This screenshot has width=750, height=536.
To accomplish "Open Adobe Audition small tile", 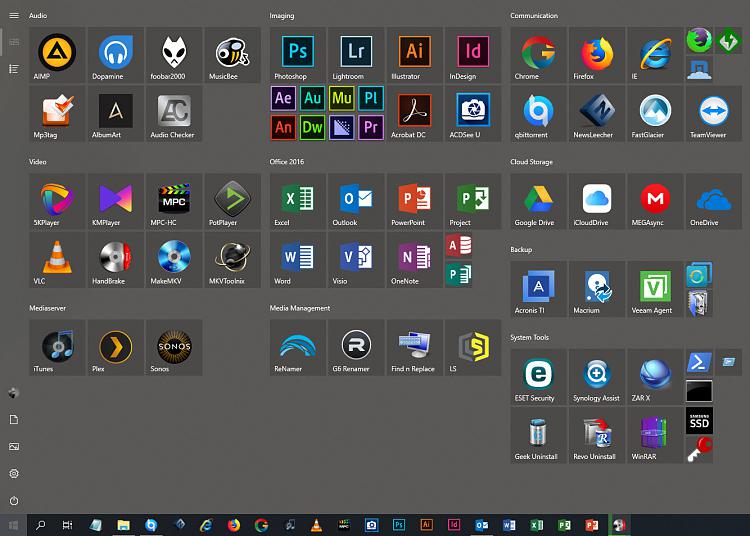I will pos(312,98).
